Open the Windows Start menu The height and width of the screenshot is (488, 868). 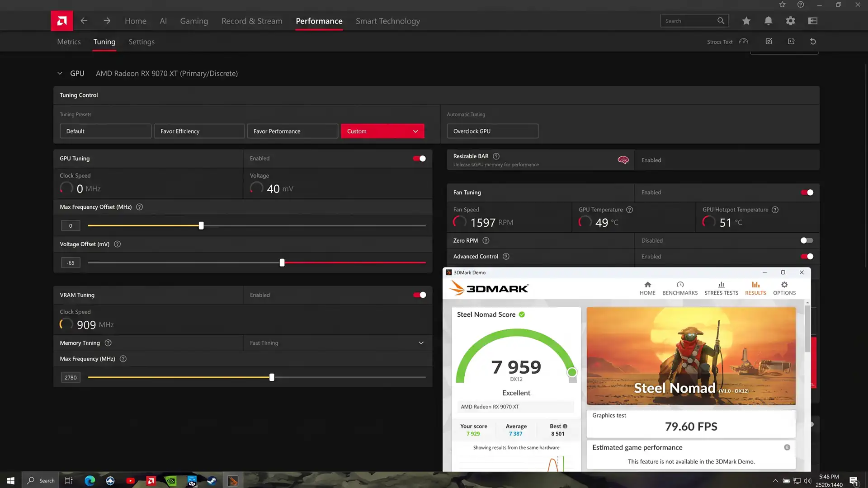pos(11,481)
